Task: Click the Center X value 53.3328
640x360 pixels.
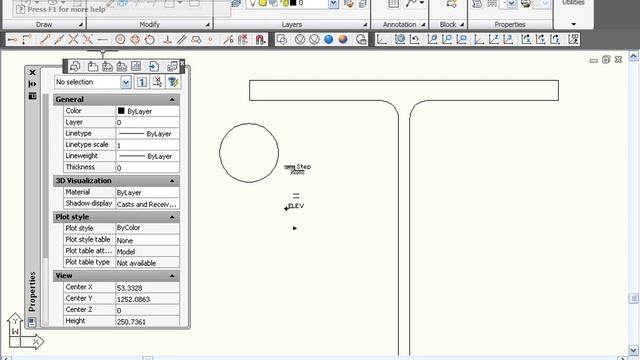Action: [x=148, y=287]
